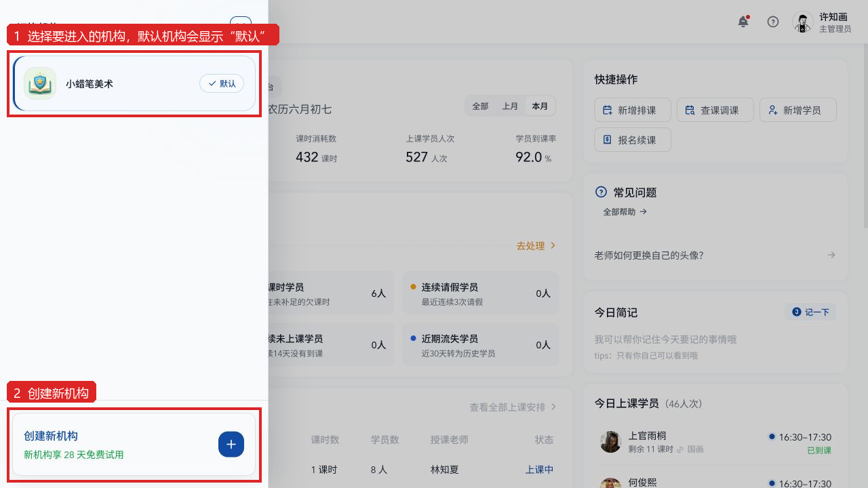The width and height of the screenshot is (868, 488).
Task: Click teacher name 林知夏
Action: coord(445,470)
